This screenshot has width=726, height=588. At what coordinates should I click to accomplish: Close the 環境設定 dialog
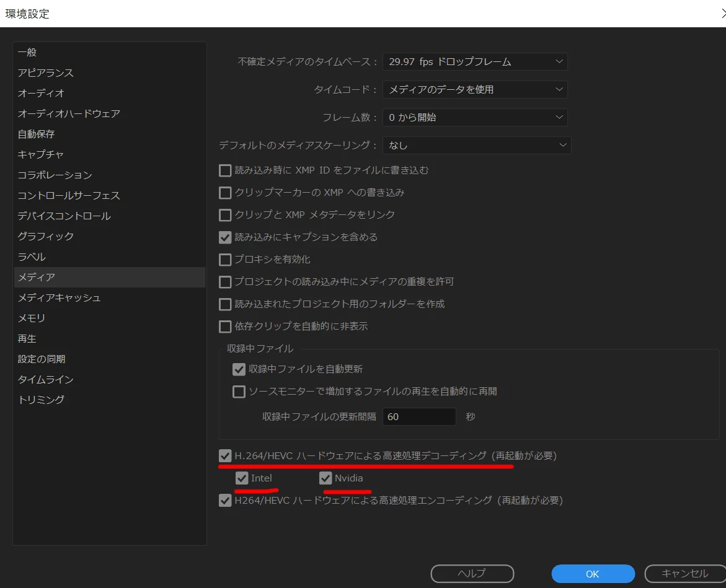tap(723, 14)
